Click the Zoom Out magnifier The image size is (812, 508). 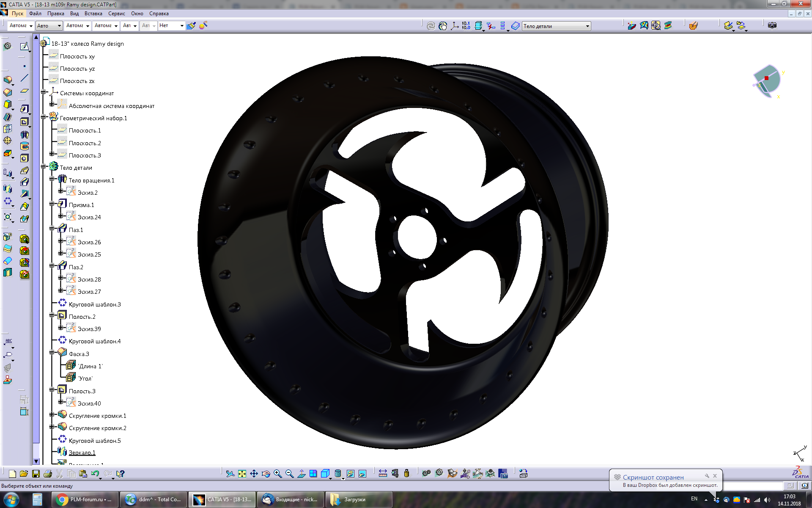coord(289,474)
